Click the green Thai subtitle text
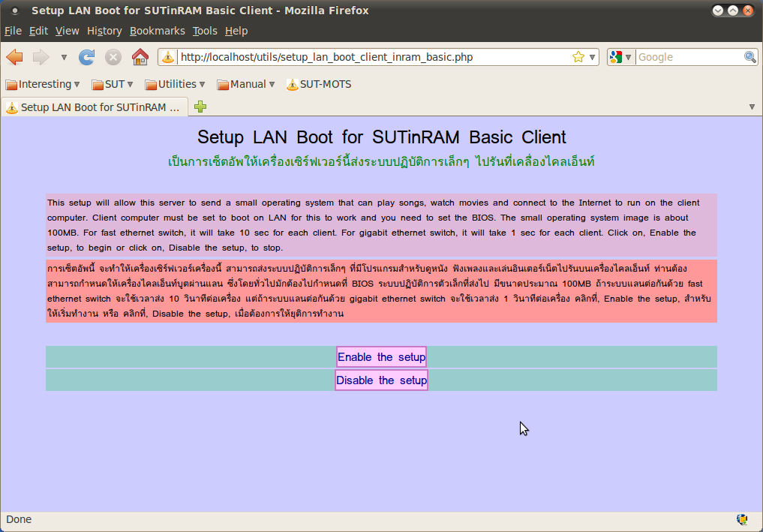Viewport: 763px width, 532px height. coord(381,161)
